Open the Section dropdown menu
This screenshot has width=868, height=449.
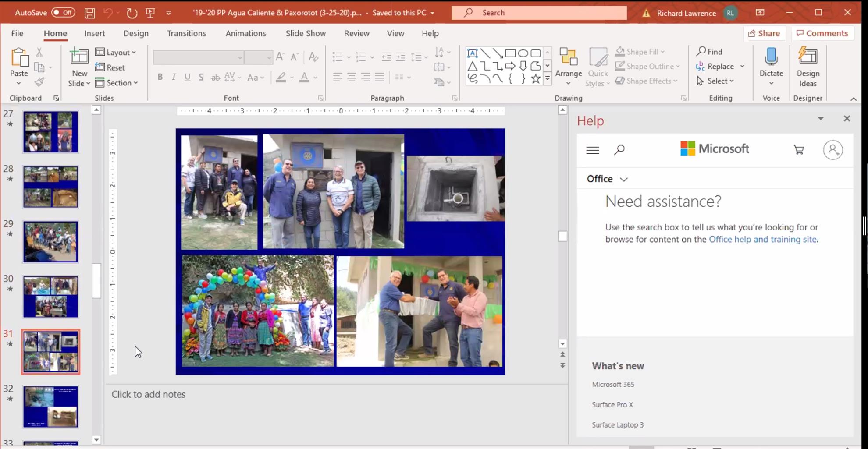[x=117, y=83]
